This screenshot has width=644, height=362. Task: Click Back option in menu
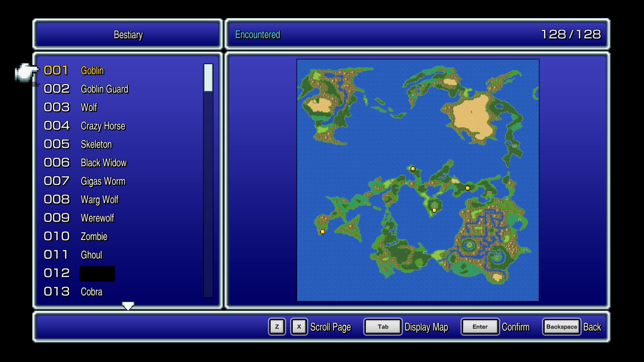[591, 327]
